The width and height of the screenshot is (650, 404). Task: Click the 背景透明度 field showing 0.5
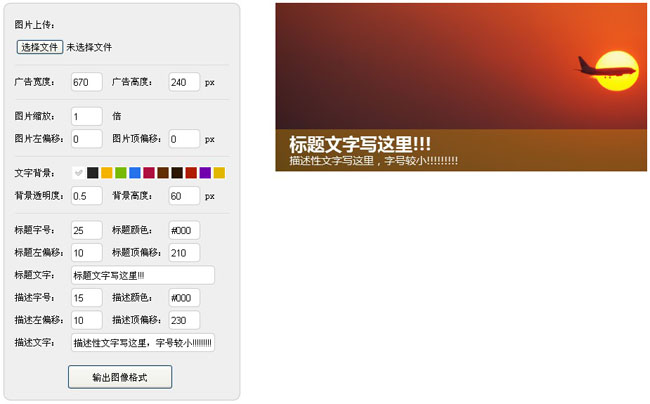(x=86, y=195)
